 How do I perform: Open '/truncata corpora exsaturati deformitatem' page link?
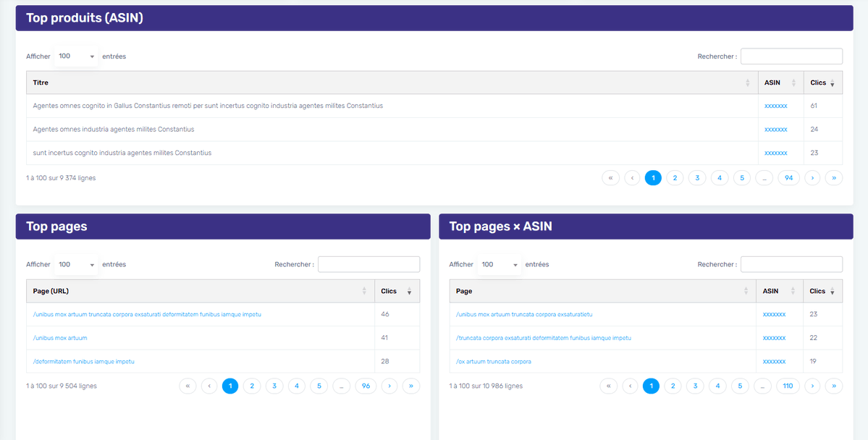point(544,338)
